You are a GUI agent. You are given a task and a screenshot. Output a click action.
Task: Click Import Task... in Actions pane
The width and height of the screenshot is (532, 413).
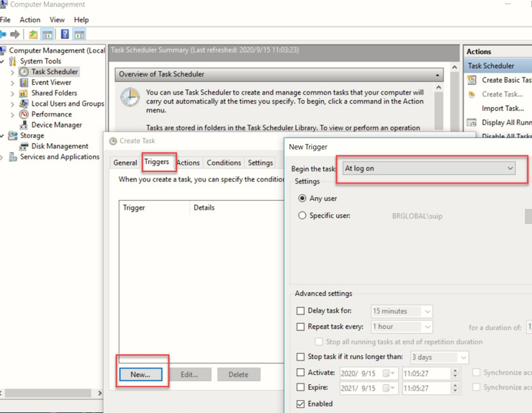pyautogui.click(x=502, y=109)
